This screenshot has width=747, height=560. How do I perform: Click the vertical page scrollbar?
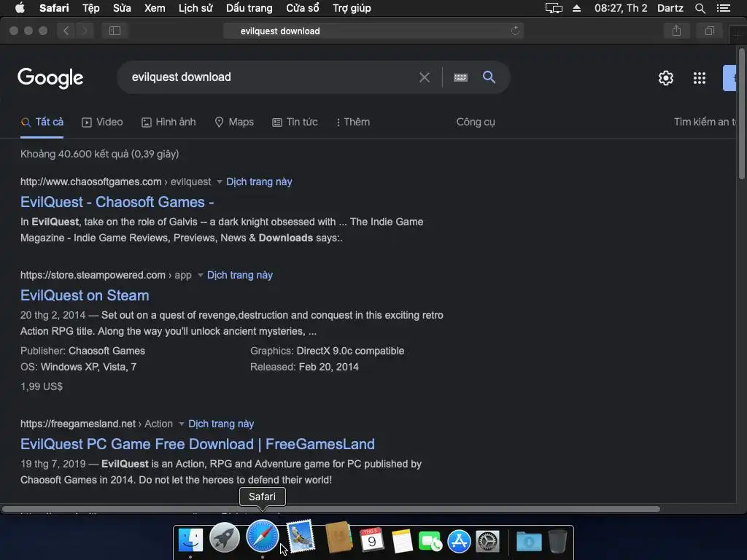[x=742, y=114]
